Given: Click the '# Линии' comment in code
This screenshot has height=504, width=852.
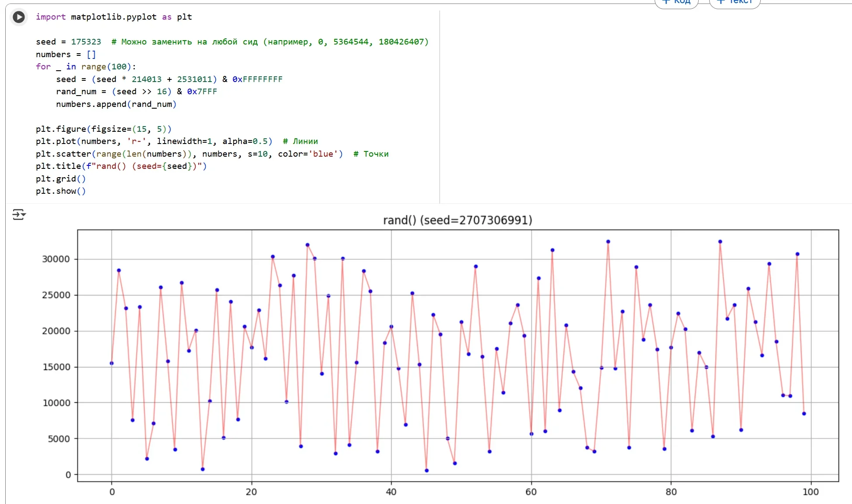Looking at the screenshot, I should pyautogui.click(x=300, y=141).
